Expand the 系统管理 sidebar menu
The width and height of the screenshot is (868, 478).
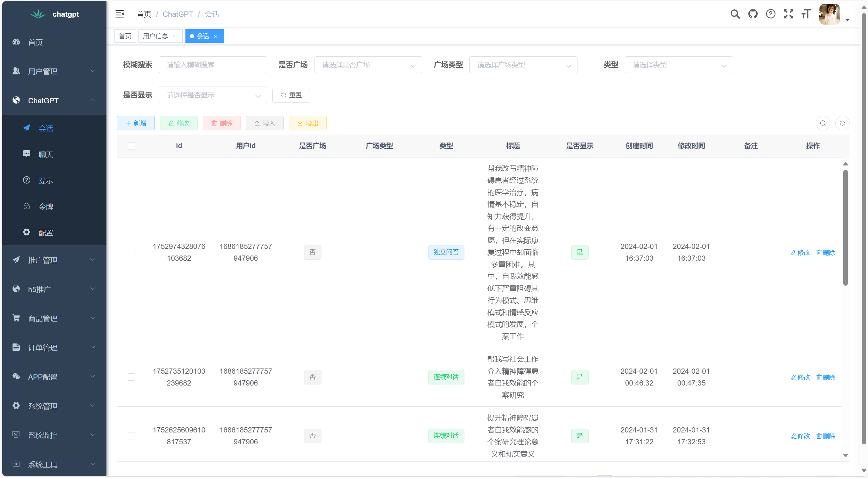tap(54, 406)
